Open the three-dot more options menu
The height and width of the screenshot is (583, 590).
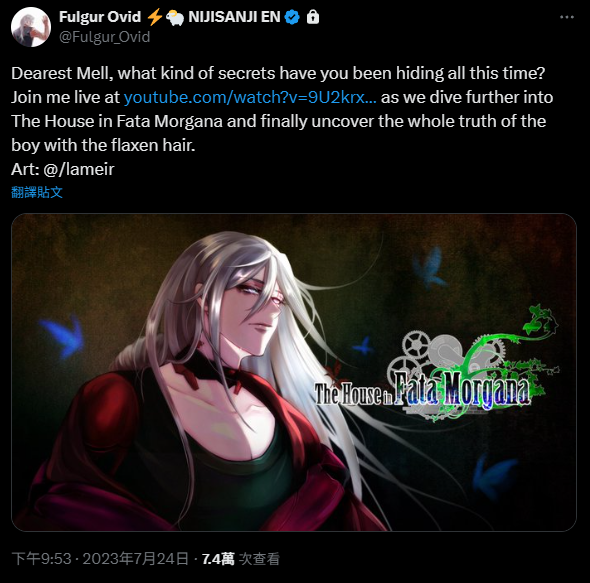click(567, 17)
